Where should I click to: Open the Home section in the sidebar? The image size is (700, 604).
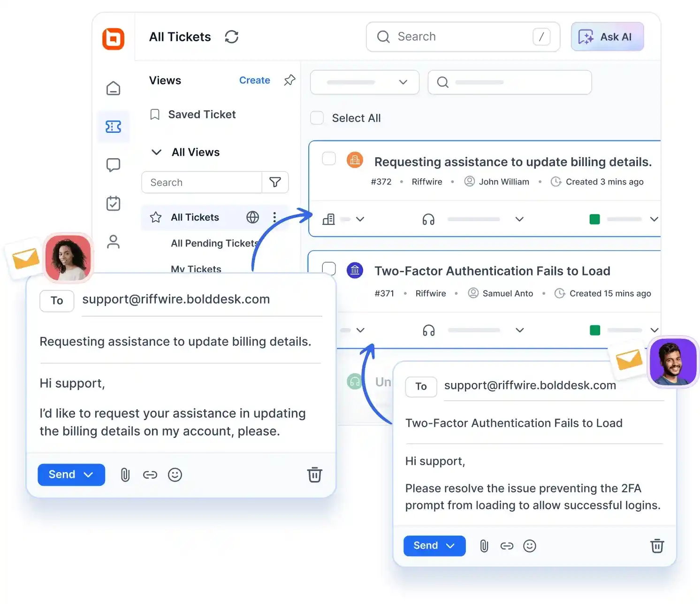click(113, 88)
